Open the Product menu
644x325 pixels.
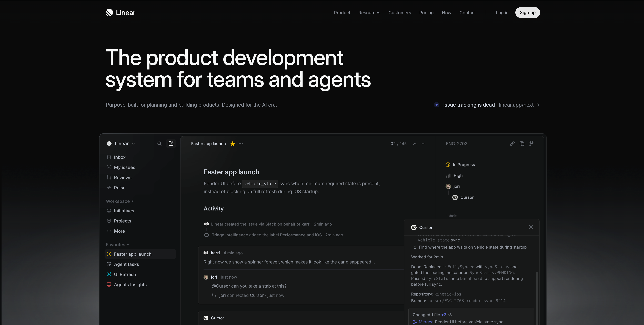[342, 13]
